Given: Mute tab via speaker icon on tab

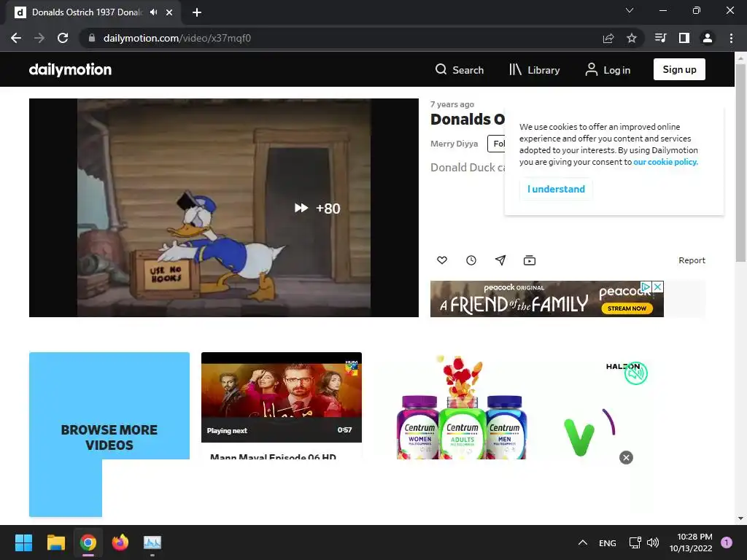Looking at the screenshot, I should 153,12.
